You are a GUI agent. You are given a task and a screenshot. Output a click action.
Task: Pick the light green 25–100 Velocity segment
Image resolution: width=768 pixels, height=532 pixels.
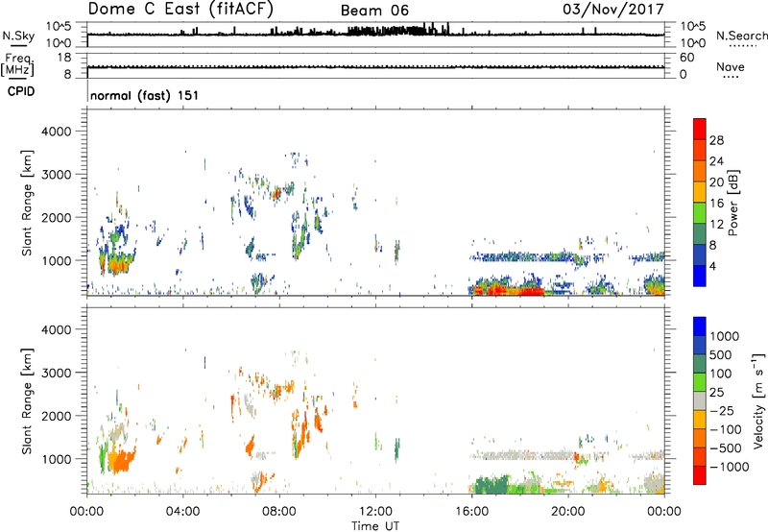coord(700,382)
